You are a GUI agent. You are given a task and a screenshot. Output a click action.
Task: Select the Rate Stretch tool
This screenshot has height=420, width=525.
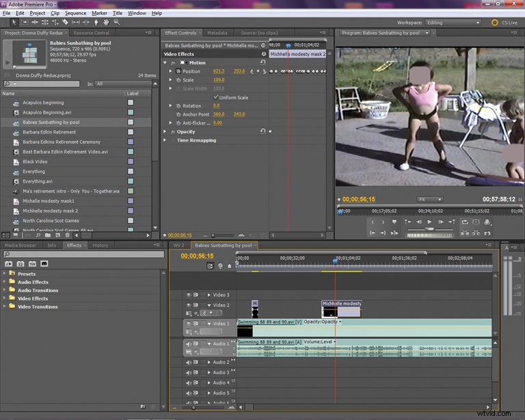point(55,22)
